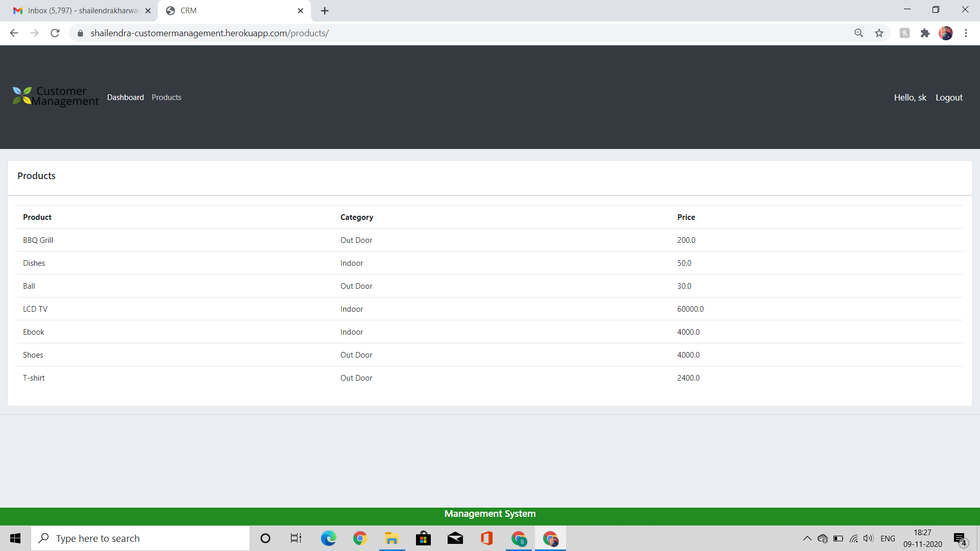The width and height of the screenshot is (980, 551).
Task: Open the speaker volume control in the tray
Action: coord(869,538)
